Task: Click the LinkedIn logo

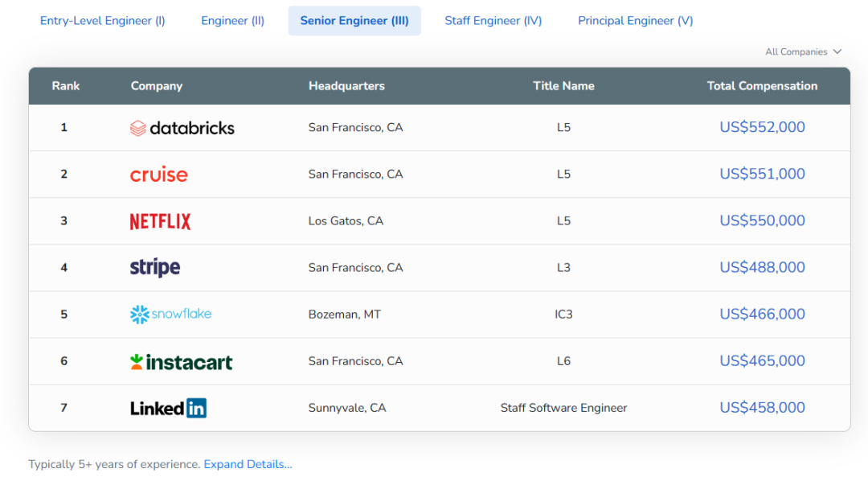Action: coord(169,408)
